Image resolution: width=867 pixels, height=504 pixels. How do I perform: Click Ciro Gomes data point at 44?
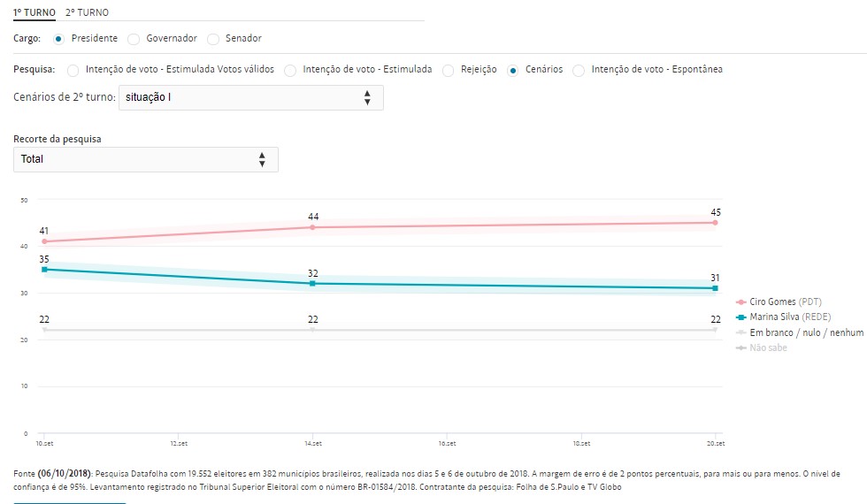click(312, 227)
